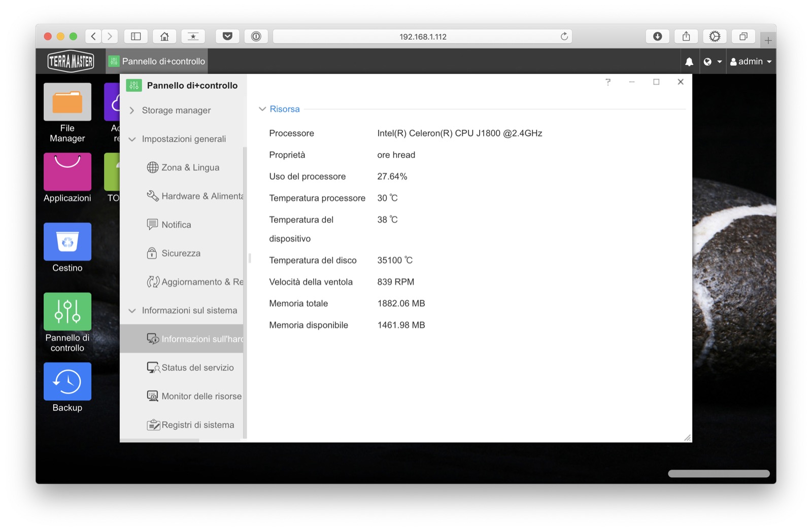Open the Cestino recycle bin icon
The width and height of the screenshot is (812, 531).
pos(67,248)
